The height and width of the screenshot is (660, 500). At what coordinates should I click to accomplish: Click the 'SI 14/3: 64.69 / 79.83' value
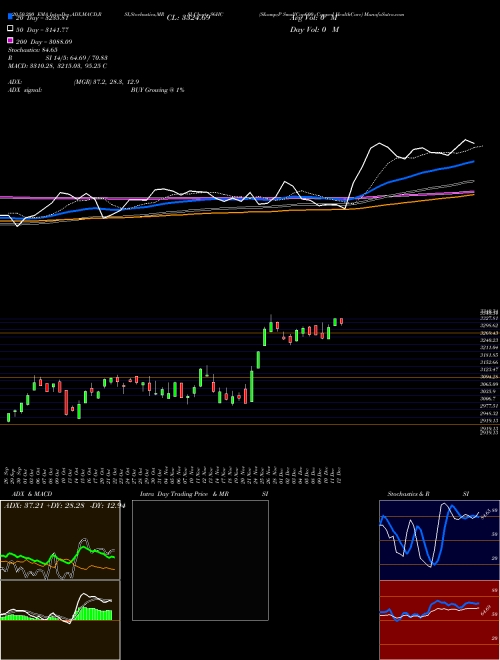point(76,58)
